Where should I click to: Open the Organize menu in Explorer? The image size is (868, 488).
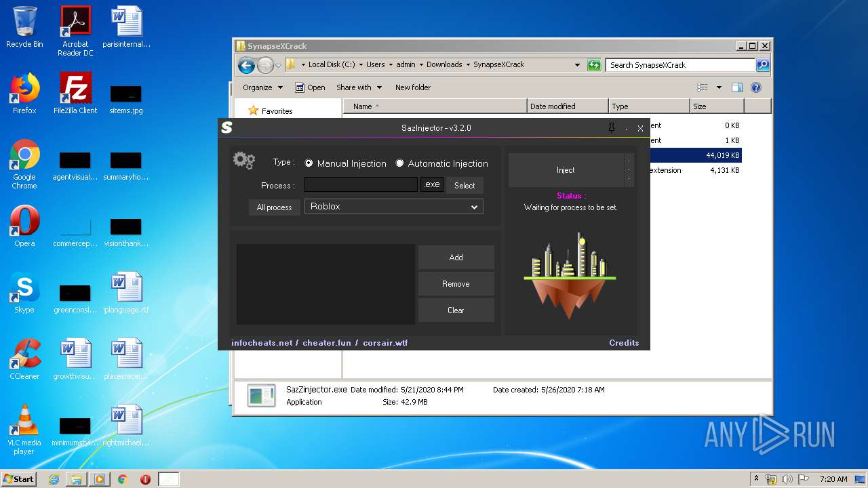click(x=262, y=87)
